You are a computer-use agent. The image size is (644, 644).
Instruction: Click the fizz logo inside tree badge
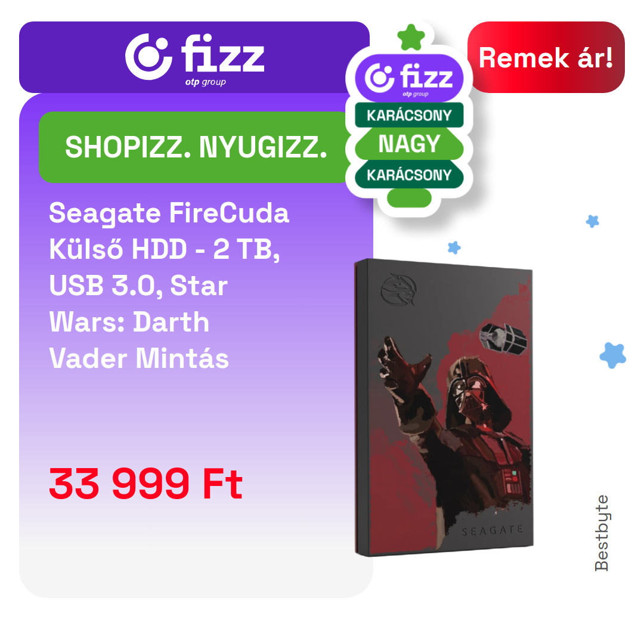(x=409, y=78)
